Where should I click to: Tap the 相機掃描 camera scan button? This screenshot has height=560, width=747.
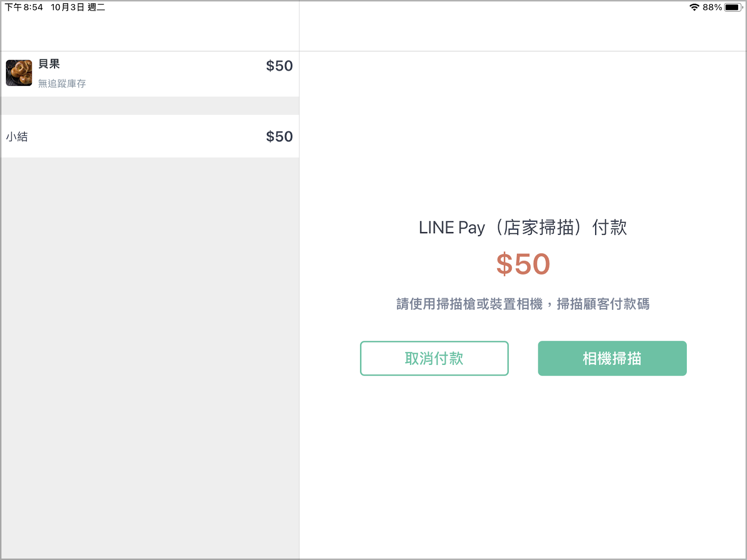pos(612,358)
